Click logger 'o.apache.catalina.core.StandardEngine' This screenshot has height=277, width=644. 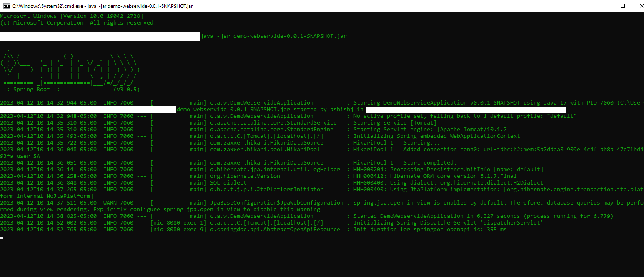click(272, 130)
